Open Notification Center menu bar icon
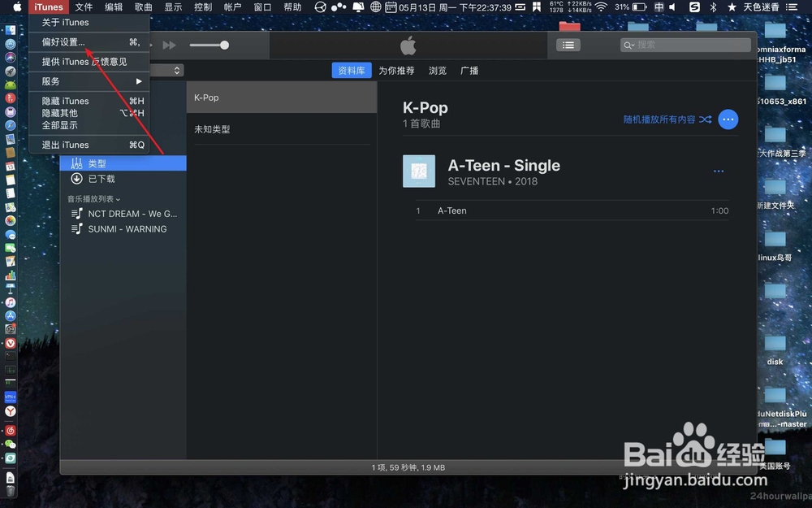812x508 pixels. click(791, 7)
